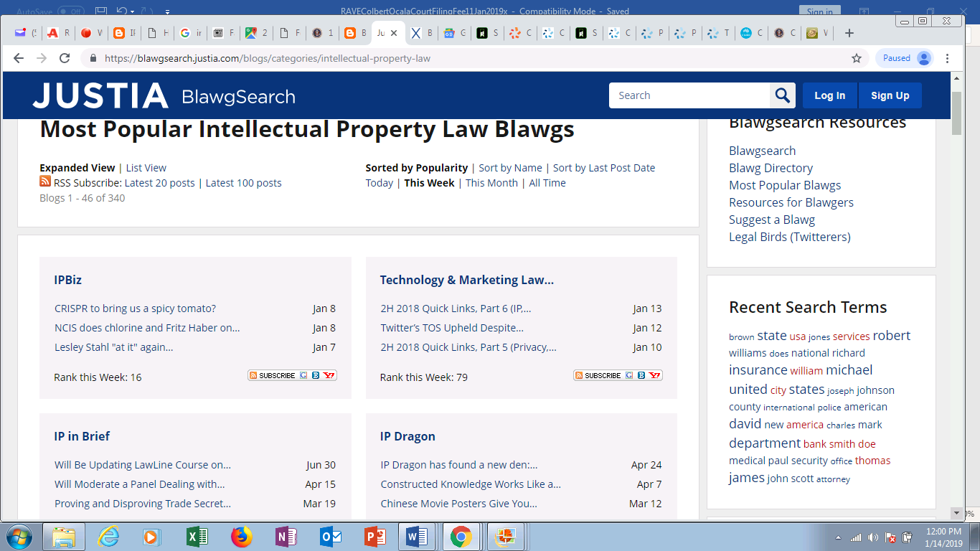Switch to the Google Maps tab

255,33
